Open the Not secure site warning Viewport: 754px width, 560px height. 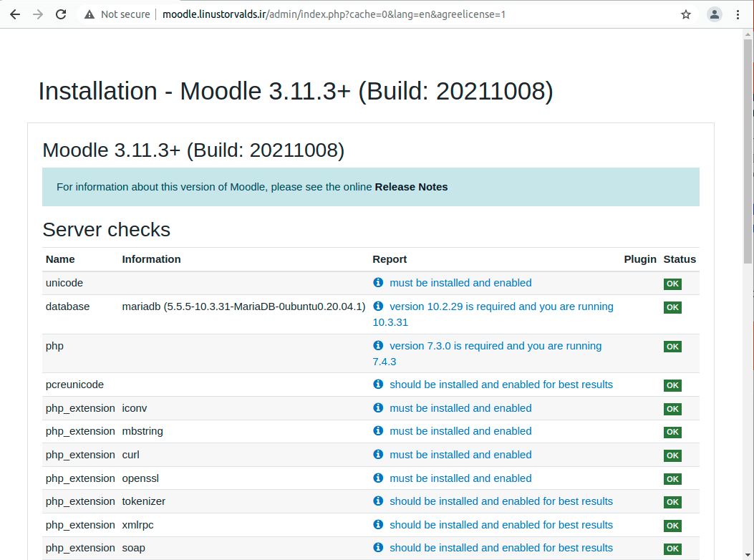[117, 14]
